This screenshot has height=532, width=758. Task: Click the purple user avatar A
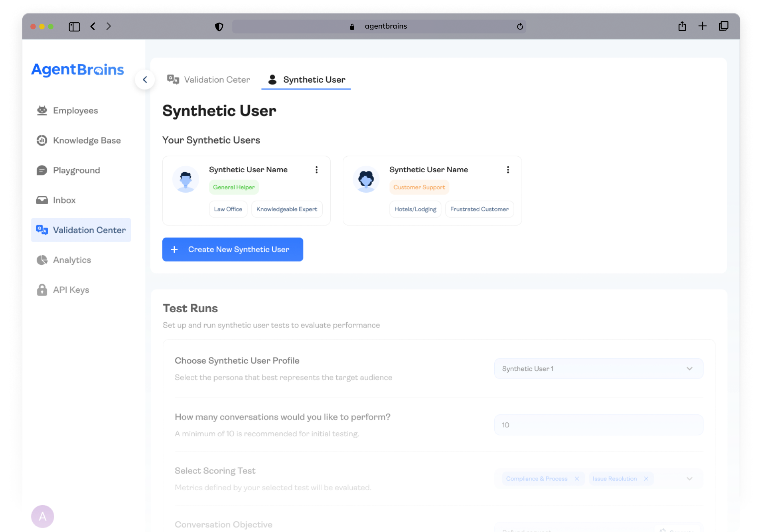coord(43,516)
